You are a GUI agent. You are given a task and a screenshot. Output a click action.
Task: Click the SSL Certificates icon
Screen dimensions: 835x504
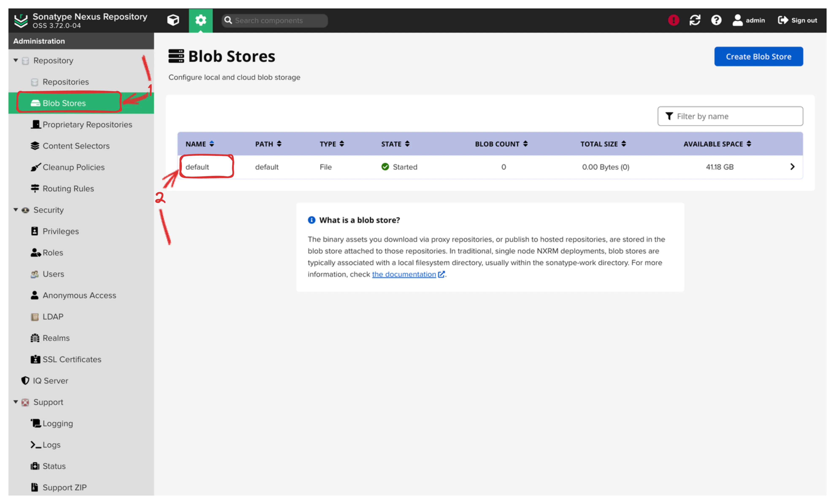click(35, 359)
